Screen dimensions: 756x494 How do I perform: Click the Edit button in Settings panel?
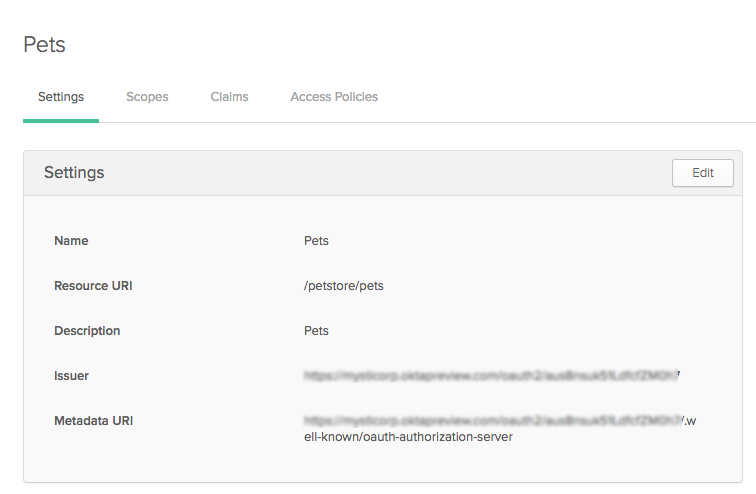point(703,172)
